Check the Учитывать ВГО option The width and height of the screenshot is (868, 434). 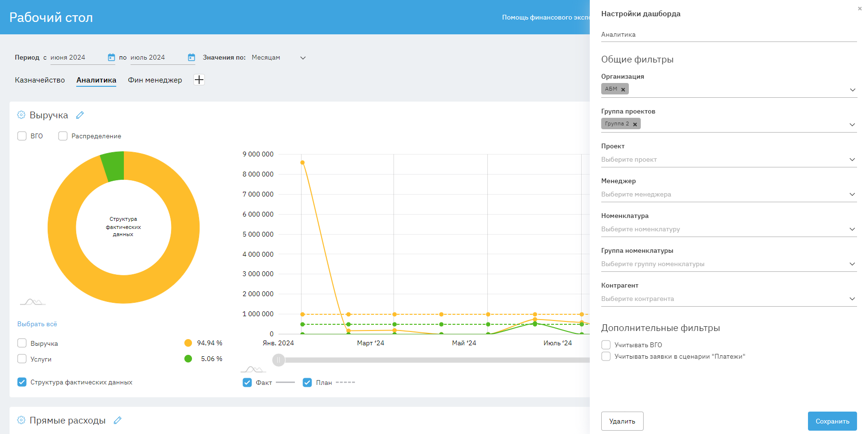pos(606,345)
